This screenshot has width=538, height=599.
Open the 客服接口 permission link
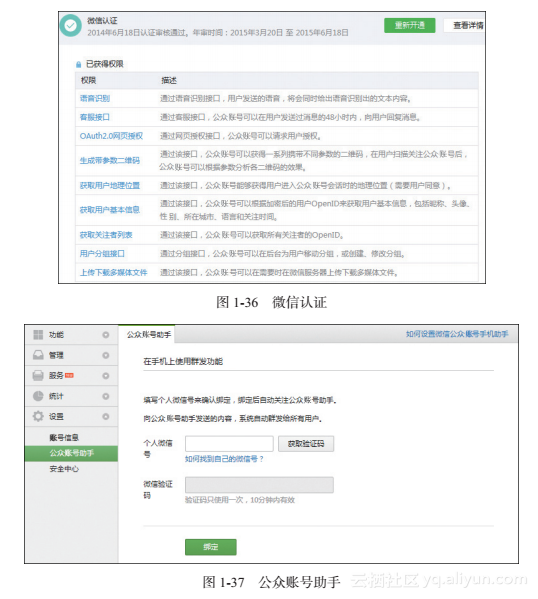(94, 117)
